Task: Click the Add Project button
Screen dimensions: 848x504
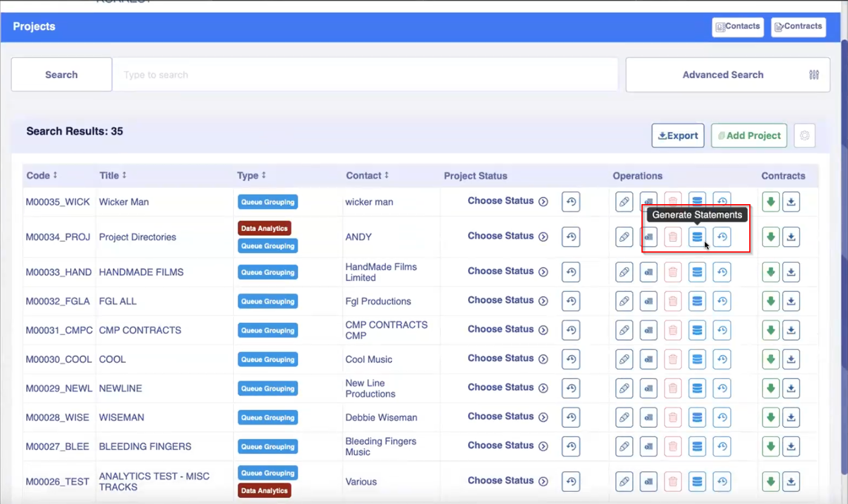Action: click(x=749, y=136)
